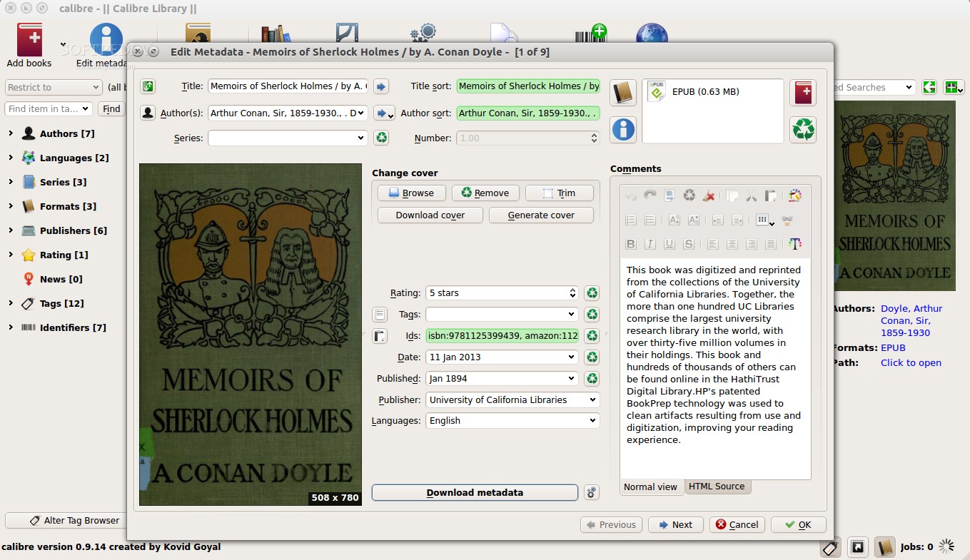970x560 pixels.
Task: Click into the Title sort field
Action: click(x=528, y=86)
